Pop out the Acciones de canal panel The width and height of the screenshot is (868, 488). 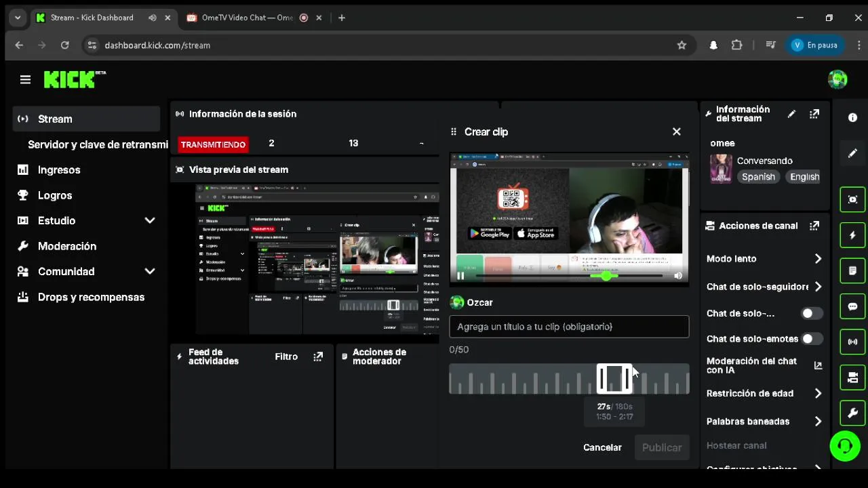click(x=814, y=226)
